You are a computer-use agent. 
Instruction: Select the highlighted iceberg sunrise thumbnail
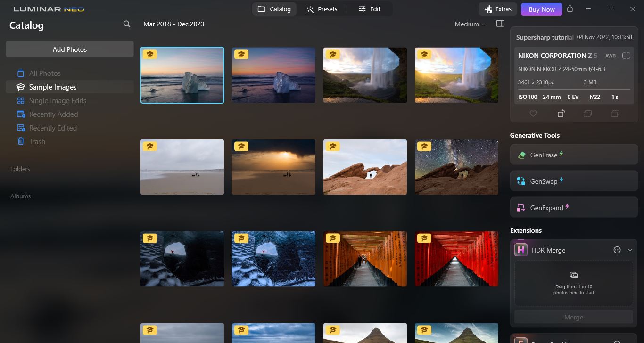(182, 75)
